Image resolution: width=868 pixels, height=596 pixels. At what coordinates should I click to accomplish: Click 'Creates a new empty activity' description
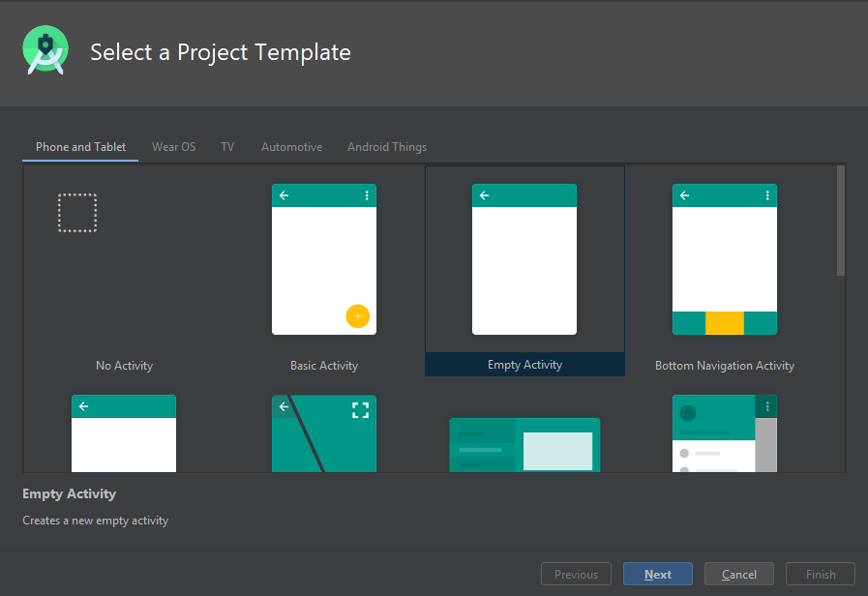point(95,521)
